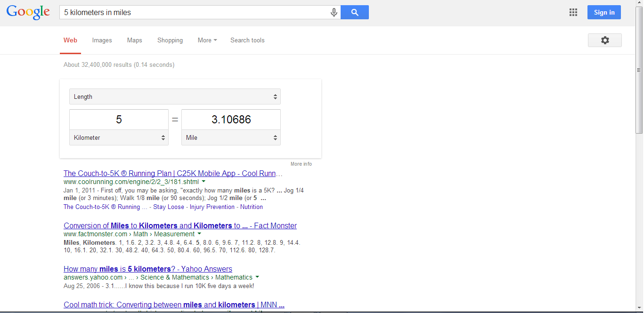The height and width of the screenshot is (313, 644).
Task: Expand the green arrow beside coolrunning.com URL
Action: [204, 181]
